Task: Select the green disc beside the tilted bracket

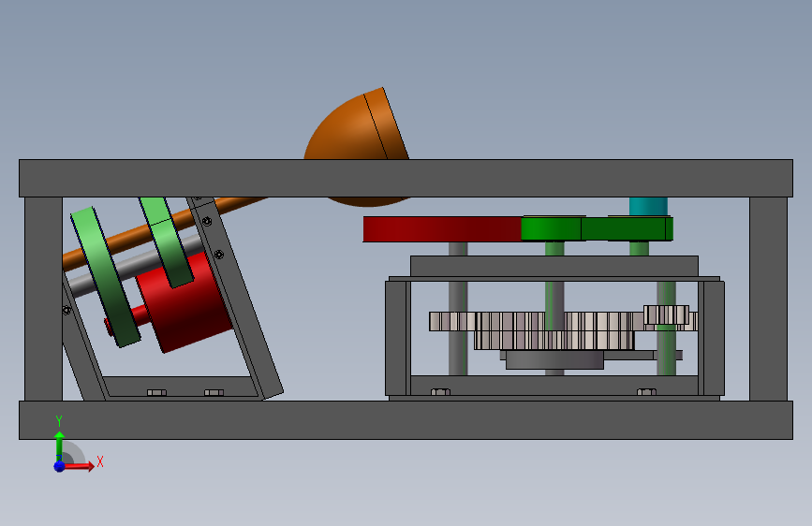Action: (x=166, y=241)
